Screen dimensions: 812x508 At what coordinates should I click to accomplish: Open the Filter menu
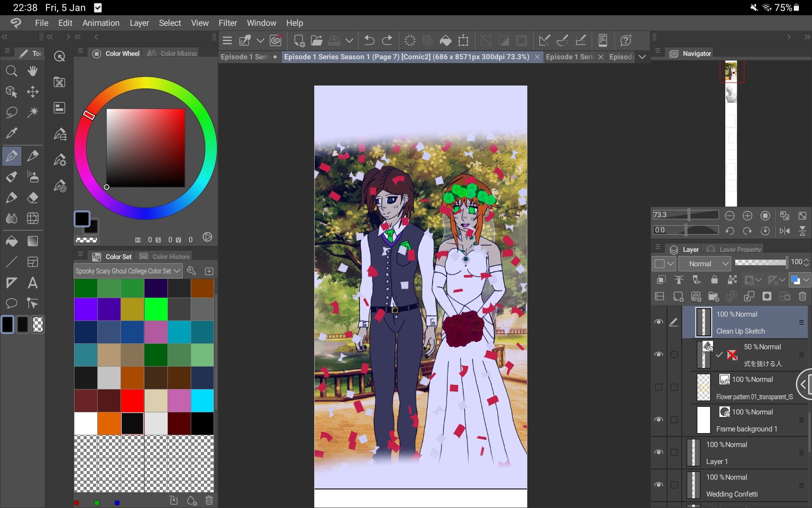[x=228, y=23]
